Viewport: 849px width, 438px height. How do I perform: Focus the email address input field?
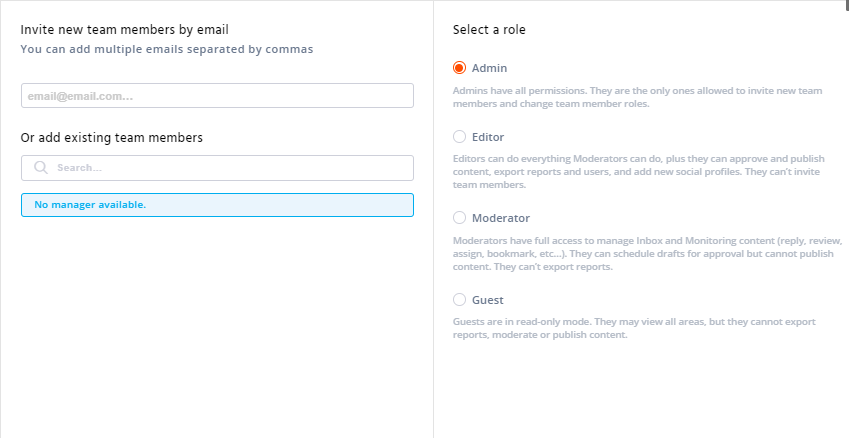click(217, 96)
